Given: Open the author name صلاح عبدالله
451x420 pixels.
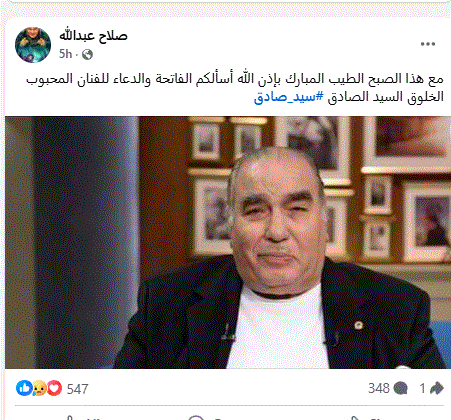Looking at the screenshot, I should (x=93, y=36).
